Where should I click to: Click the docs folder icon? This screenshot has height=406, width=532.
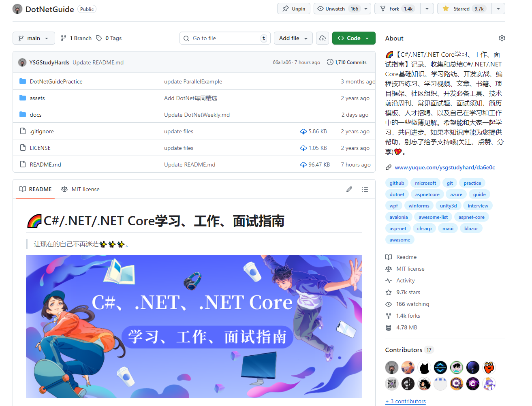coord(23,115)
